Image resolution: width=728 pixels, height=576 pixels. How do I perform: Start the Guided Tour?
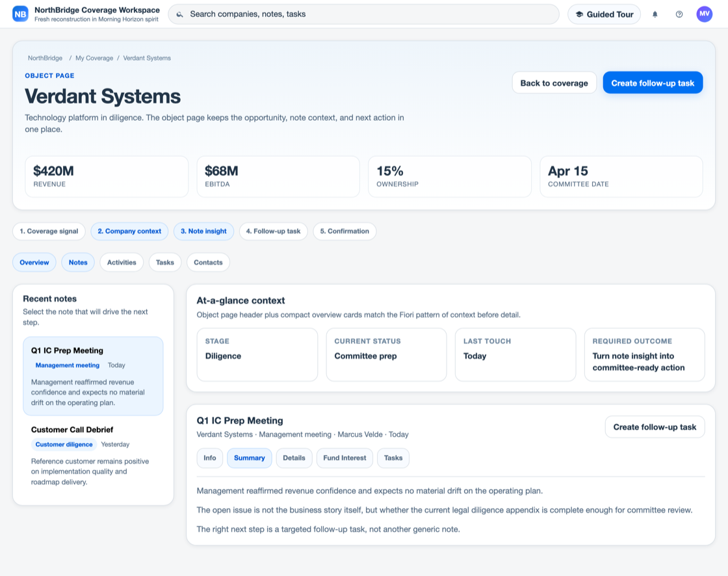pyautogui.click(x=604, y=14)
